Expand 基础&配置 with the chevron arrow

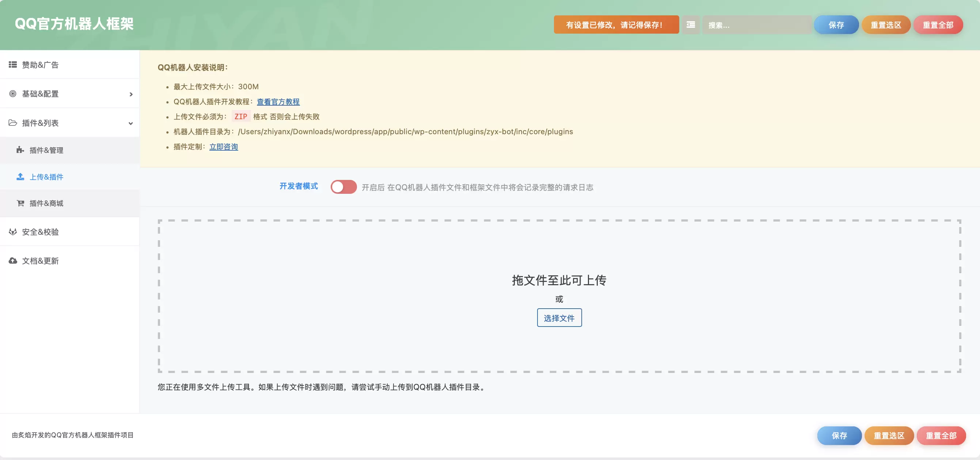[x=131, y=94]
